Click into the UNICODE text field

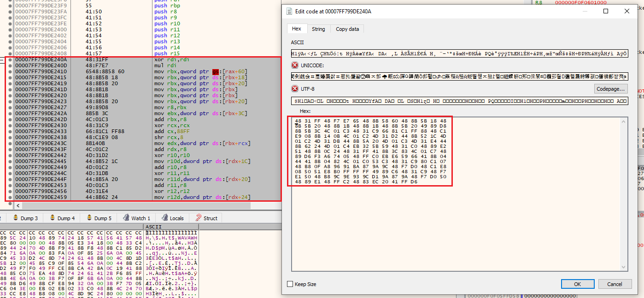coord(459,76)
